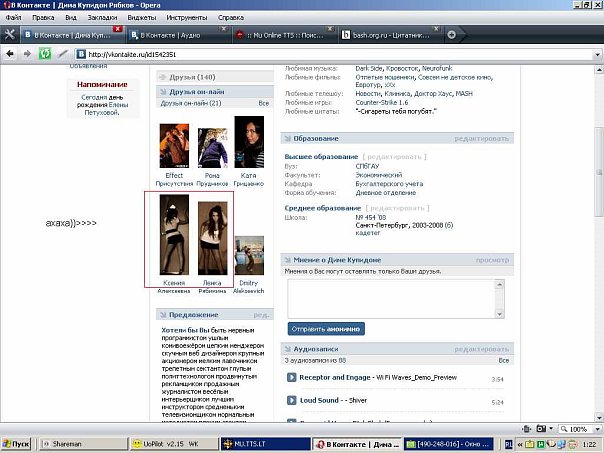The height and width of the screenshot is (453, 604).
Task: Click the page vertical scrollbar thumb
Action: click(599, 171)
